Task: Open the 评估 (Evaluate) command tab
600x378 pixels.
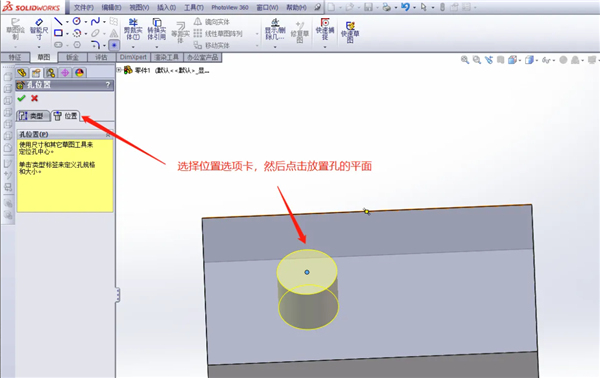Action: pyautogui.click(x=101, y=57)
